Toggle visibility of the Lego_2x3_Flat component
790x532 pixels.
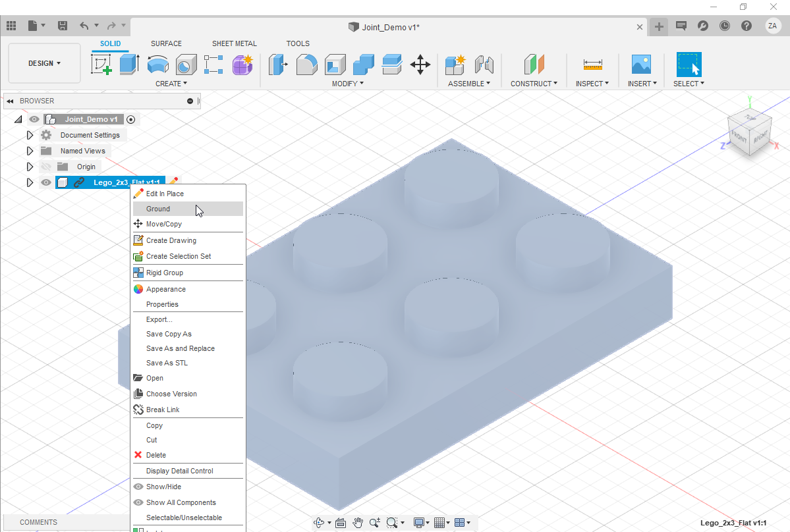pos(45,182)
